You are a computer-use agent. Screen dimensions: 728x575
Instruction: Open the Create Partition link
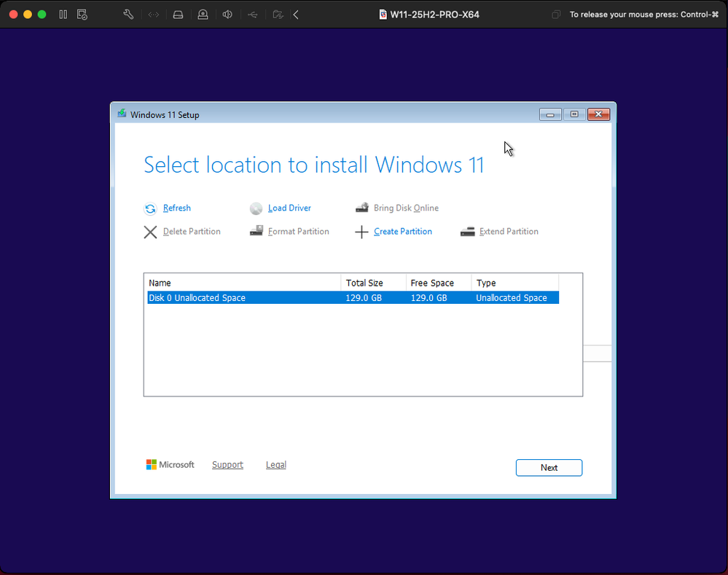402,231
